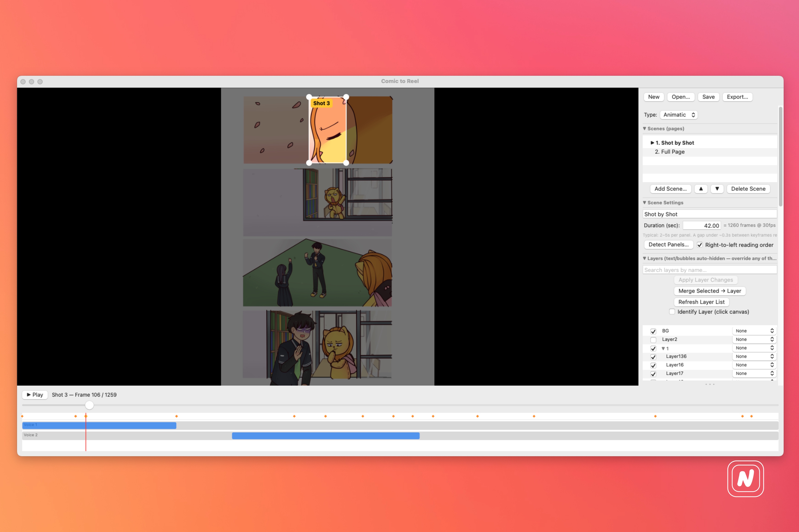This screenshot has width=799, height=532.
Task: Click the Voice 1 audio clip bar
Action: click(x=99, y=425)
